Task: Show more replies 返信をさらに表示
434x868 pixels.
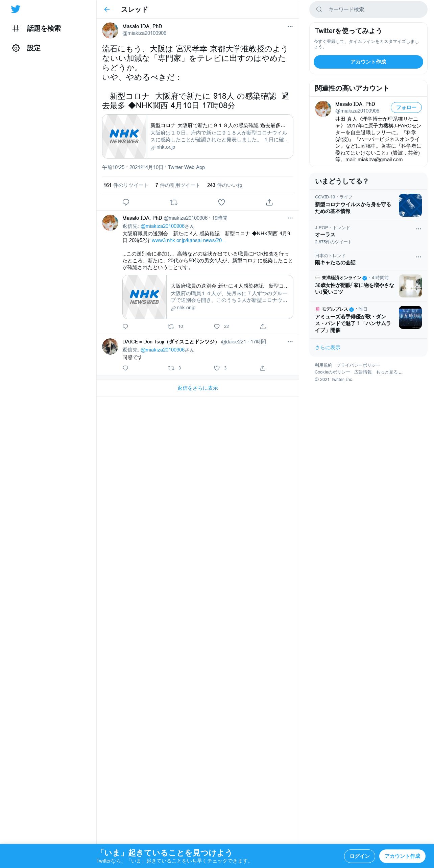Action: point(198,388)
